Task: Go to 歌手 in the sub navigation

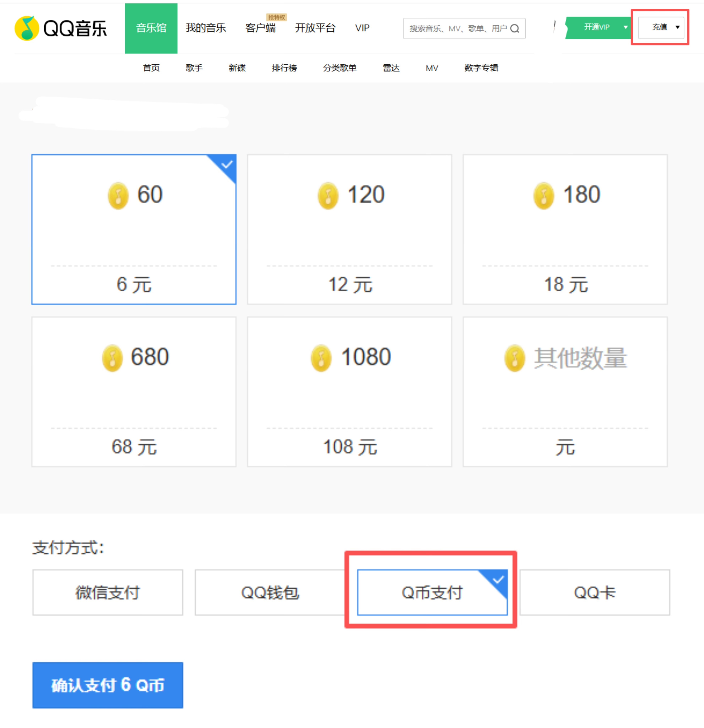Action: pyautogui.click(x=194, y=68)
